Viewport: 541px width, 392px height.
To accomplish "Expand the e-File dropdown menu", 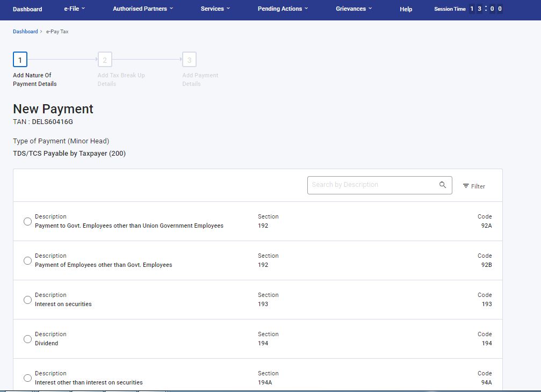I will tap(74, 9).
